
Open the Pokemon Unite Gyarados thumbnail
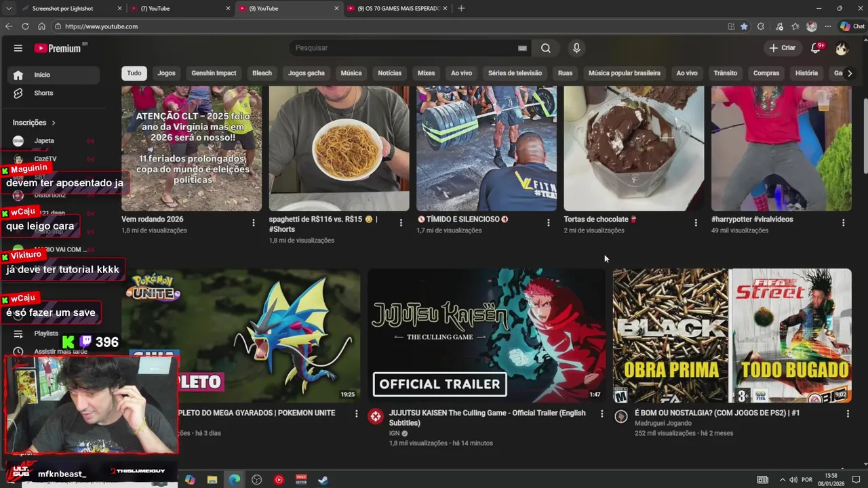coord(241,335)
